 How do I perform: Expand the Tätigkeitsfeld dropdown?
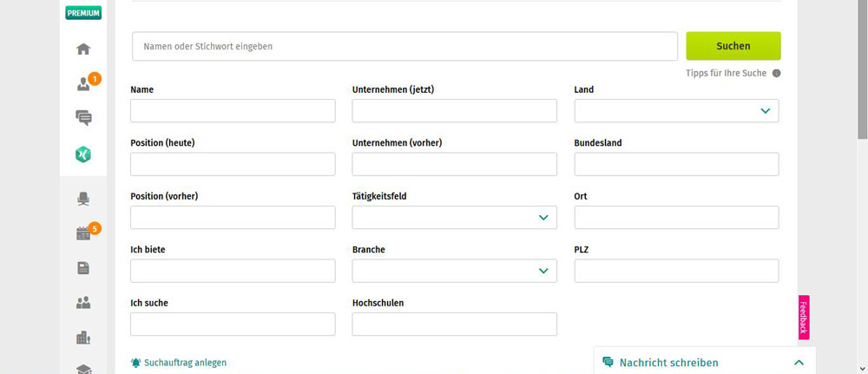tap(455, 218)
